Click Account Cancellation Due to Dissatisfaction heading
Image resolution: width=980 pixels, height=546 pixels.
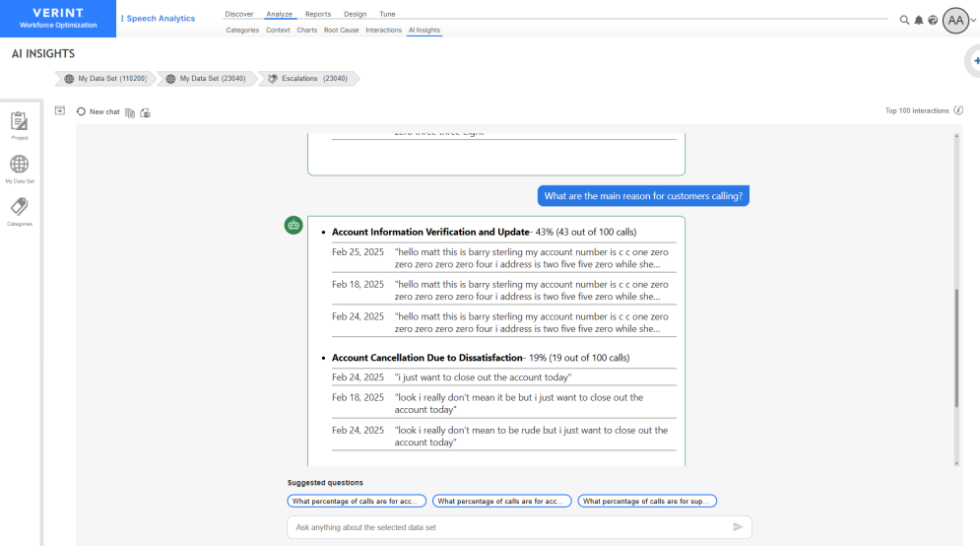[426, 358]
